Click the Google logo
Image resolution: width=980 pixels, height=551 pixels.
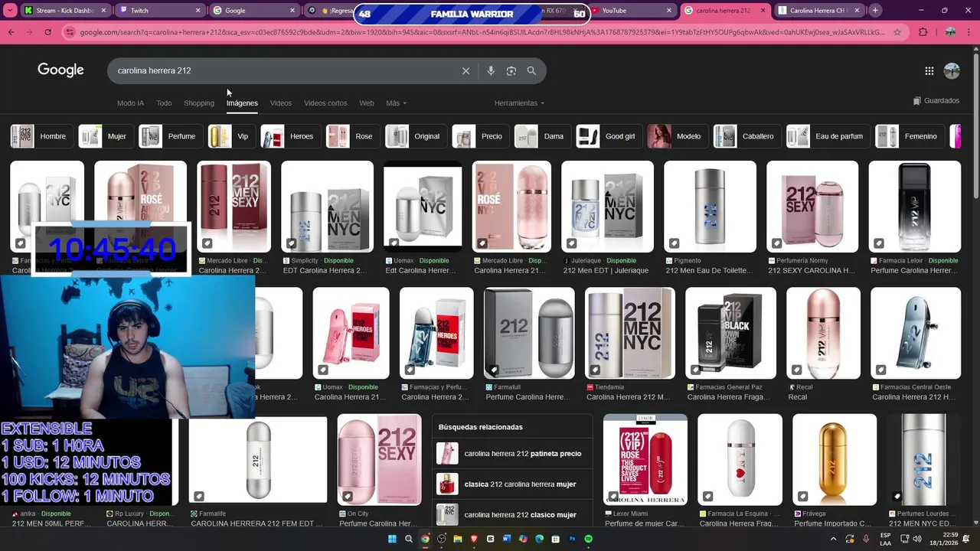tap(60, 70)
